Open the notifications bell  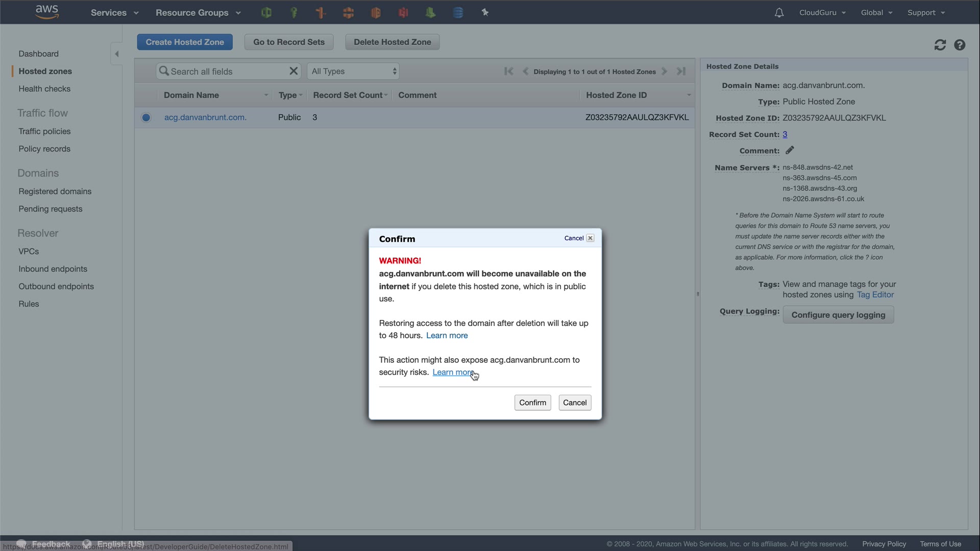779,13
